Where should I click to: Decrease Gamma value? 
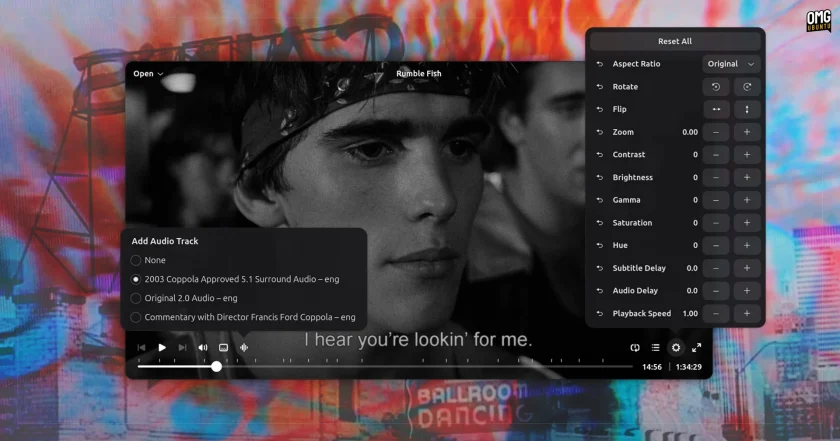(716, 200)
